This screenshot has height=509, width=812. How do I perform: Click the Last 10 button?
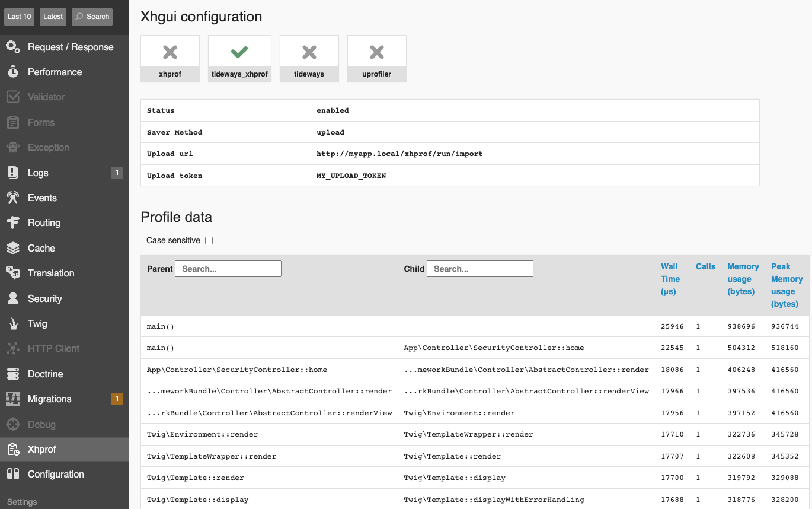coord(20,17)
